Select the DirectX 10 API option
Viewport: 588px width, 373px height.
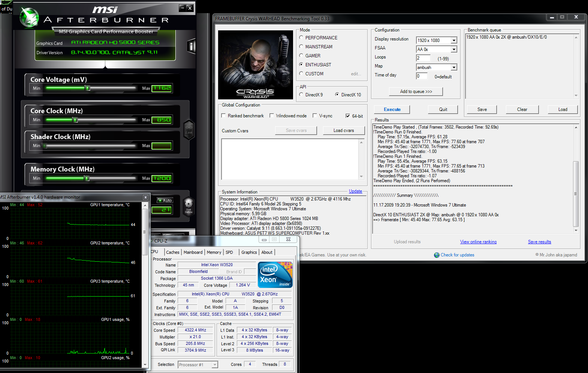click(337, 94)
